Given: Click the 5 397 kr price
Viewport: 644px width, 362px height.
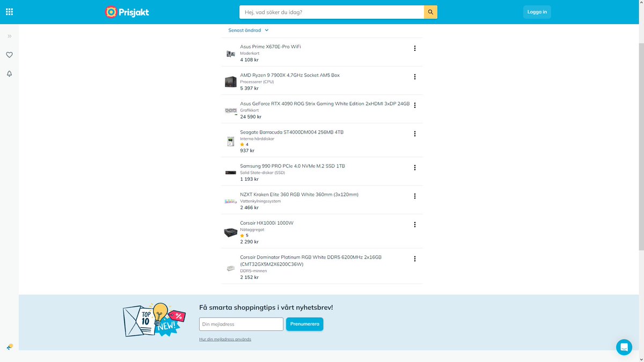Looking at the screenshot, I should 249,88.
